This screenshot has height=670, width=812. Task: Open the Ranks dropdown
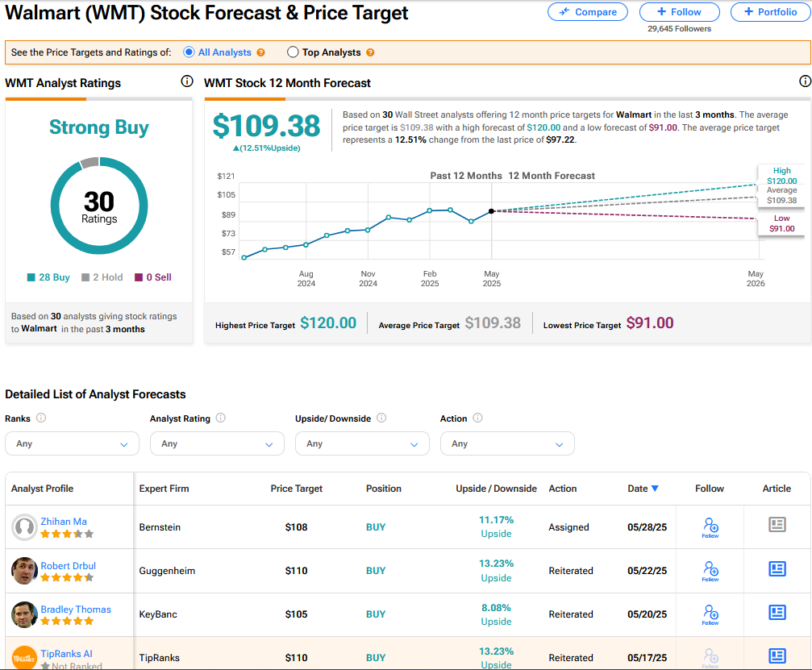72,443
